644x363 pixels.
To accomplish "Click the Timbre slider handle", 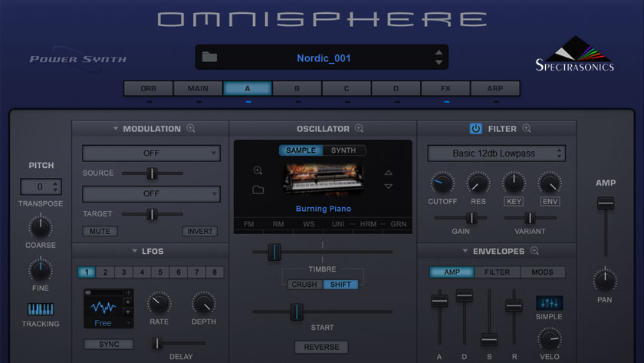I will [x=274, y=252].
